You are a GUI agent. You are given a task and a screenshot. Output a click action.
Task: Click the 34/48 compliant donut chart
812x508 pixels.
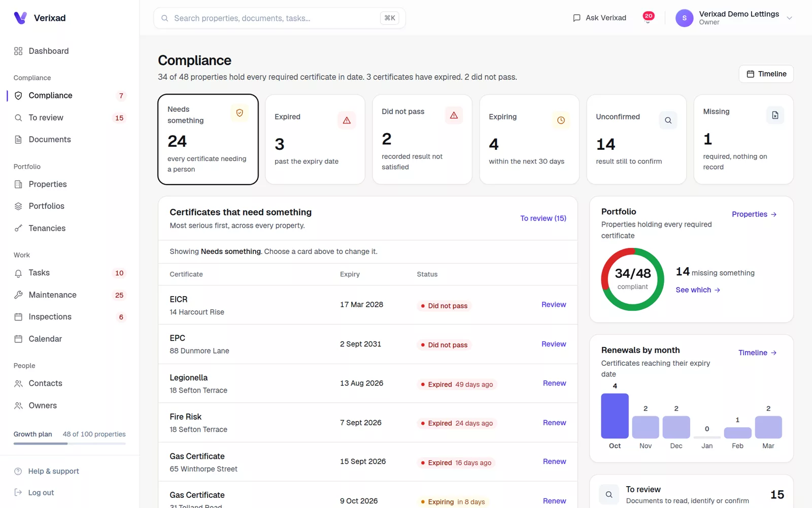632,279
